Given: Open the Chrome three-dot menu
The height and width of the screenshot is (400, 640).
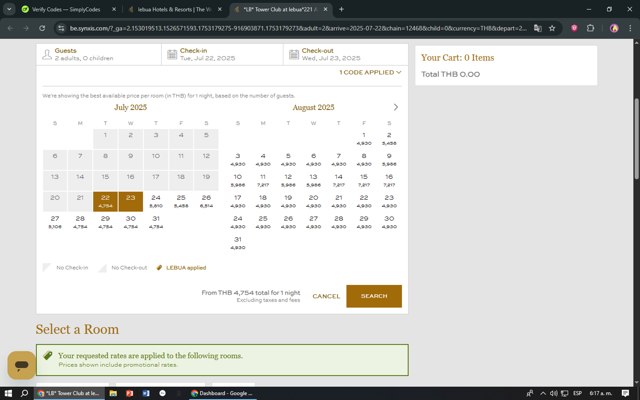Looking at the screenshot, I should (630, 28).
